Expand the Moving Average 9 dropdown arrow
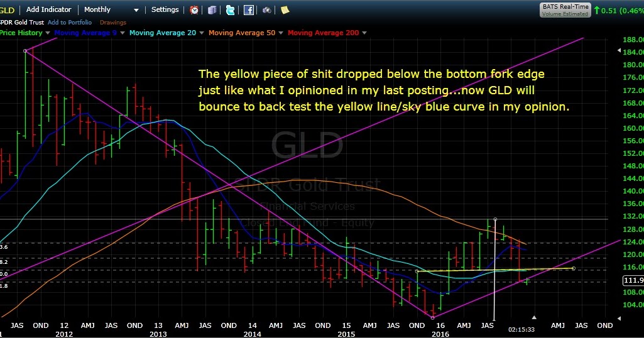This screenshot has width=644, height=338. pos(123,33)
